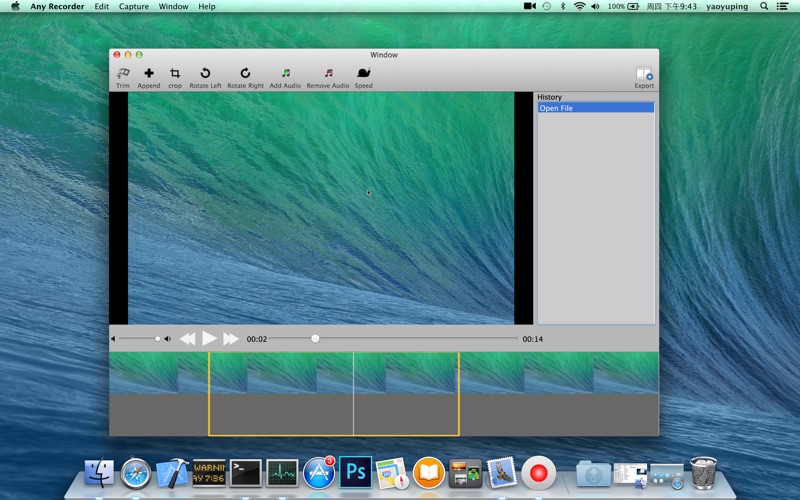Screen dimensions: 800x500
Task: Click the rewind button
Action: click(187, 339)
